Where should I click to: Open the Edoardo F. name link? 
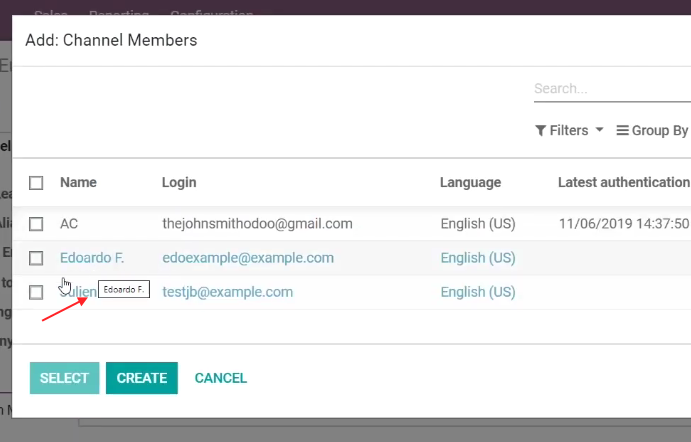[x=92, y=258]
